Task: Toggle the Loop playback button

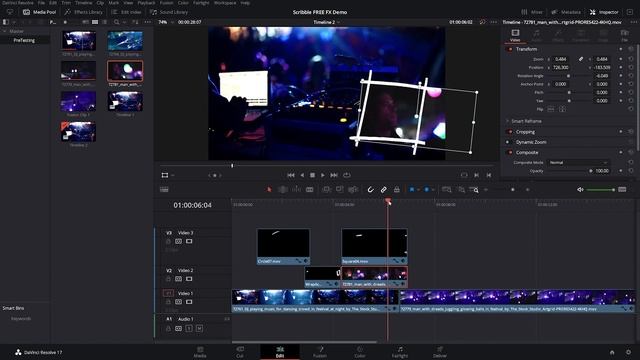Action: pos(347,175)
